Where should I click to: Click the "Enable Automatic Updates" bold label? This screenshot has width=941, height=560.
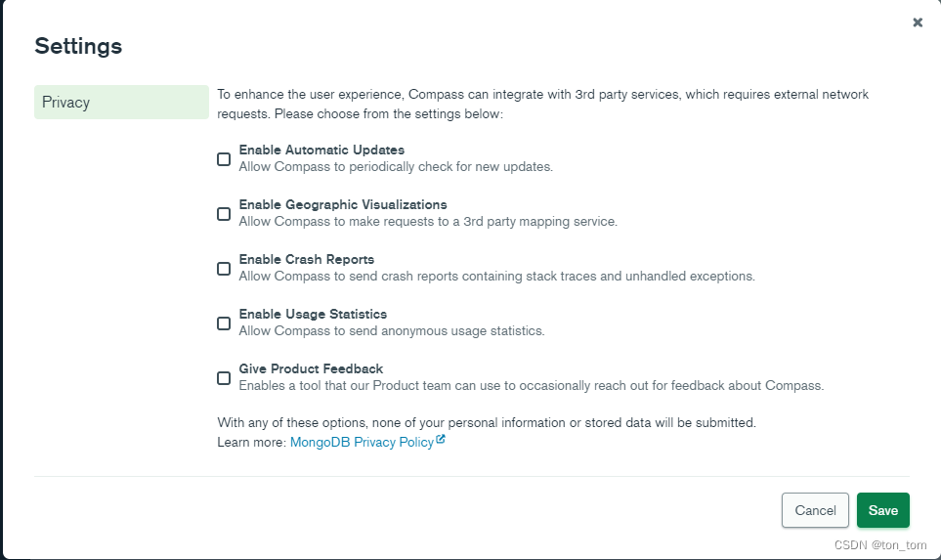(x=321, y=151)
